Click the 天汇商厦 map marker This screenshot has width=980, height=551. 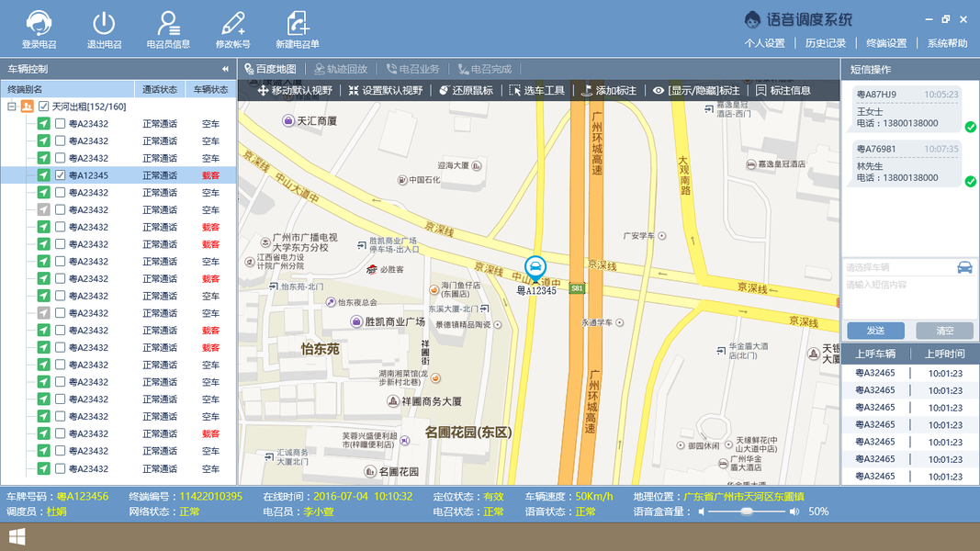coord(288,120)
